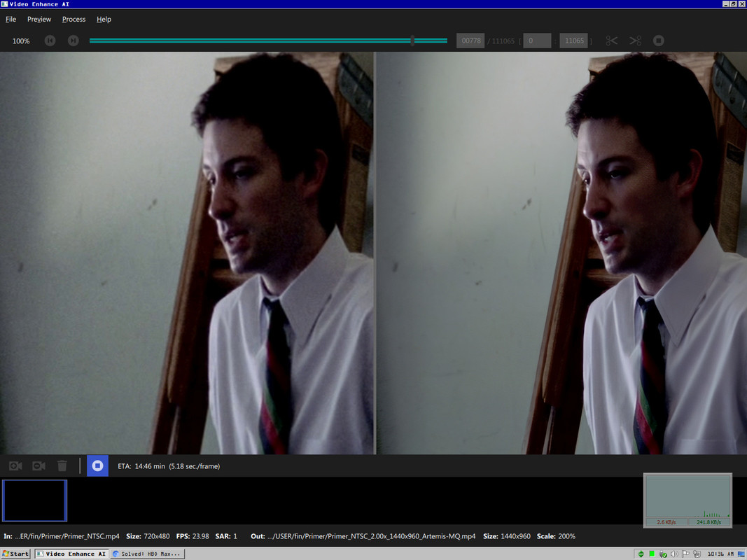
Task: Step to the next frame
Action: (74, 41)
